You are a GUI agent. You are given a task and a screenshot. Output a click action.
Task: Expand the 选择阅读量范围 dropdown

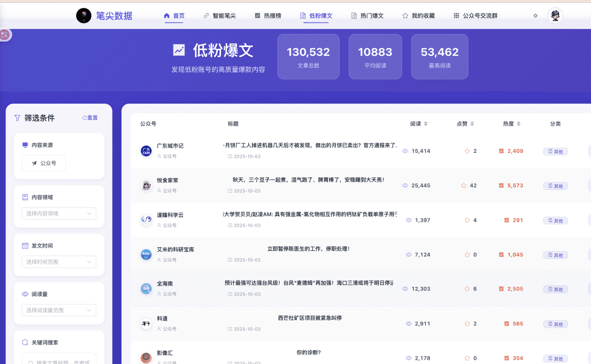coord(59,310)
